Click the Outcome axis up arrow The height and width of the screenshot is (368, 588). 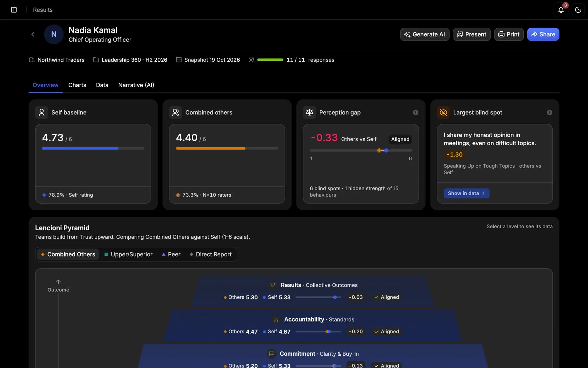click(x=58, y=282)
